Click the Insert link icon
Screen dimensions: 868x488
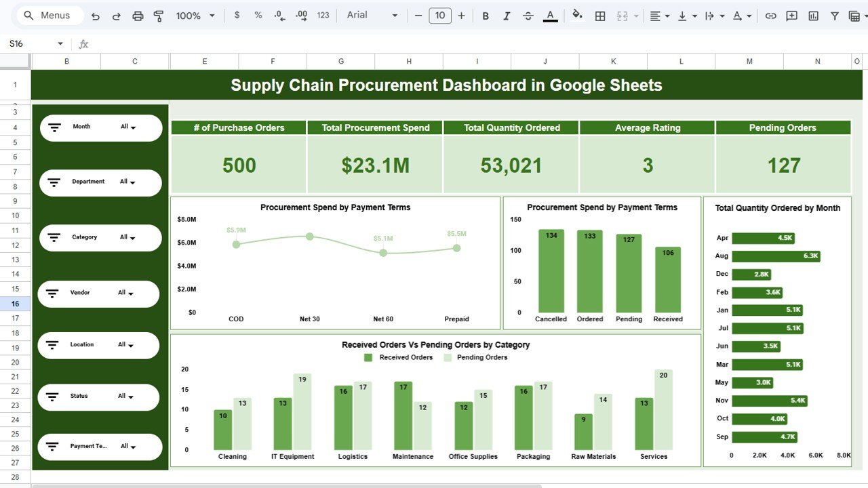coord(770,15)
